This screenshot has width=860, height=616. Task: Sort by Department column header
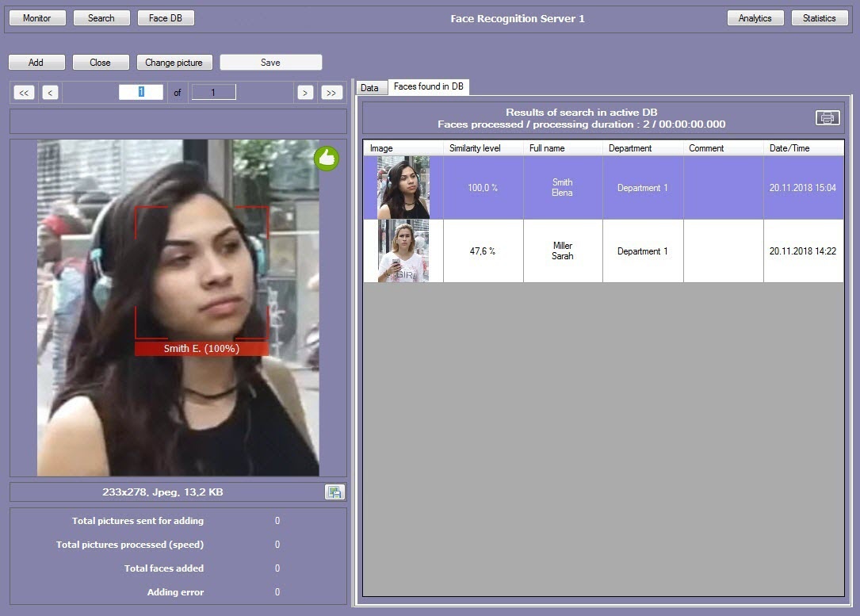coord(643,148)
